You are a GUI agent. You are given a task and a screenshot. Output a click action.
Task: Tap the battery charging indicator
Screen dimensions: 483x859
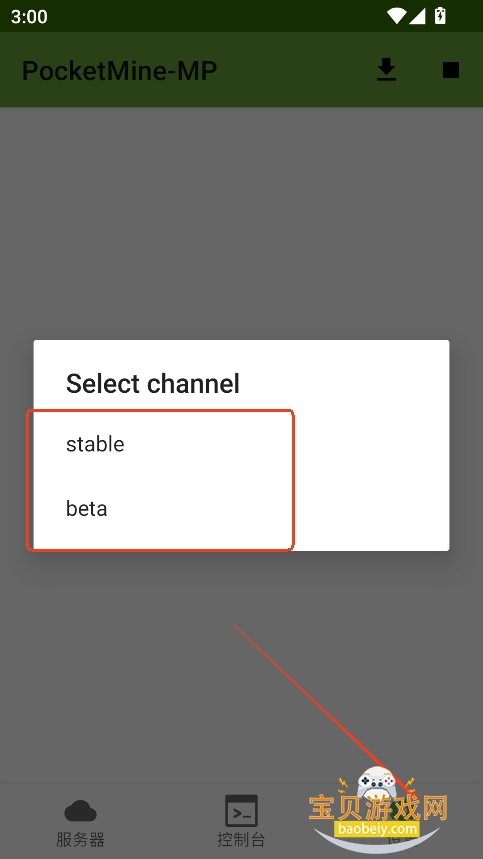coord(440,16)
